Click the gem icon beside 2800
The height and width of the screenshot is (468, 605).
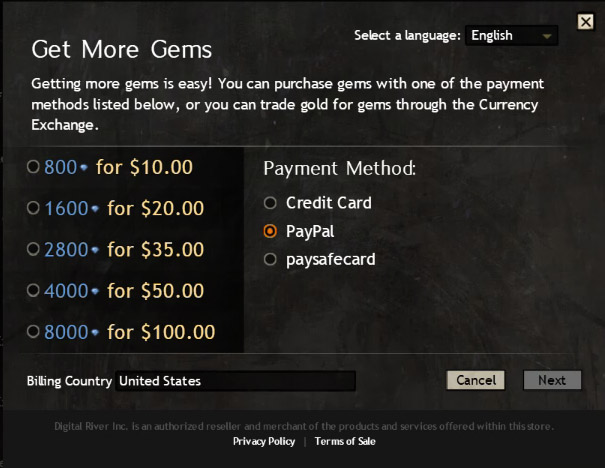(94, 251)
